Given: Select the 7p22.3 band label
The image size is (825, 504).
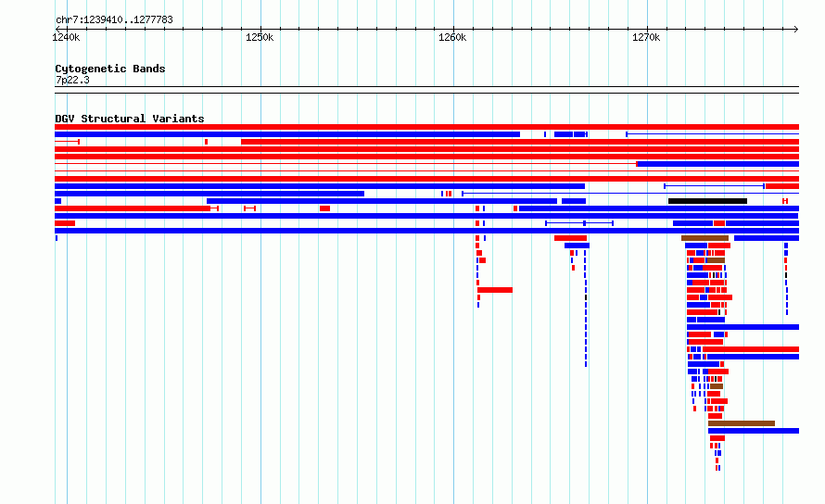Looking at the screenshot, I should (x=72, y=80).
